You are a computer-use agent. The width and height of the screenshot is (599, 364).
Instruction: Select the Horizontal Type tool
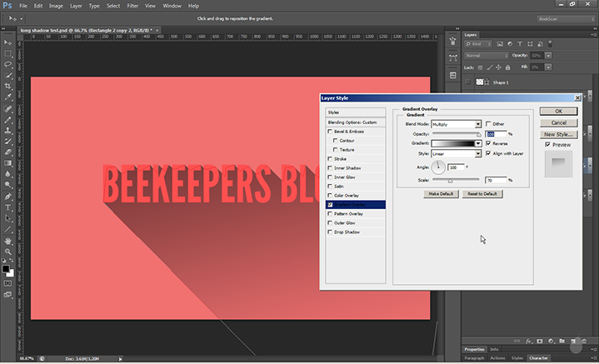(8, 206)
